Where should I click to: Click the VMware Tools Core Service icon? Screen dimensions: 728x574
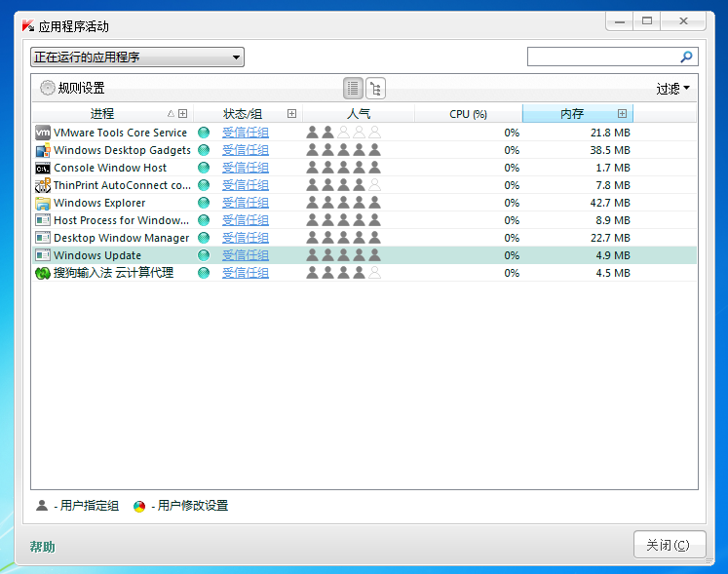(42, 133)
